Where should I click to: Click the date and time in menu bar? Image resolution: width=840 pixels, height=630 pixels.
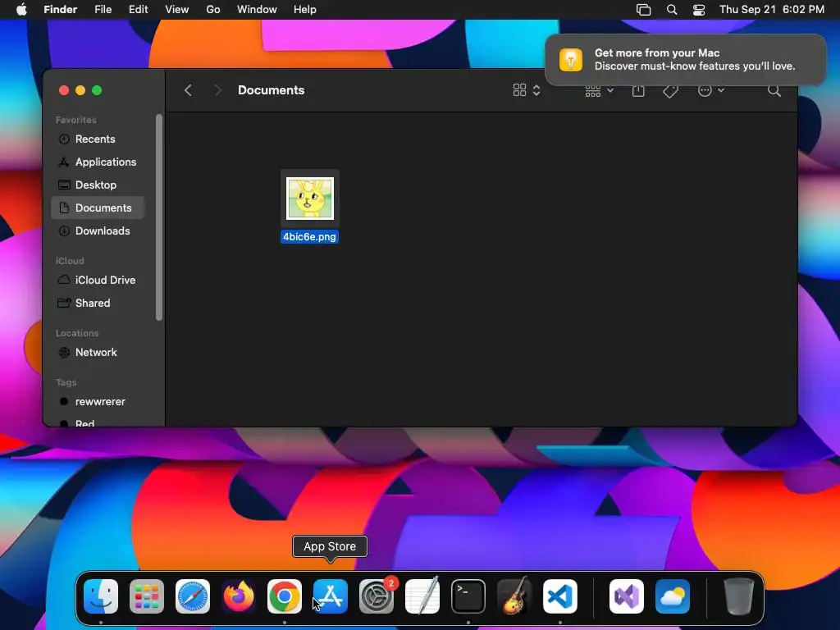point(771,10)
